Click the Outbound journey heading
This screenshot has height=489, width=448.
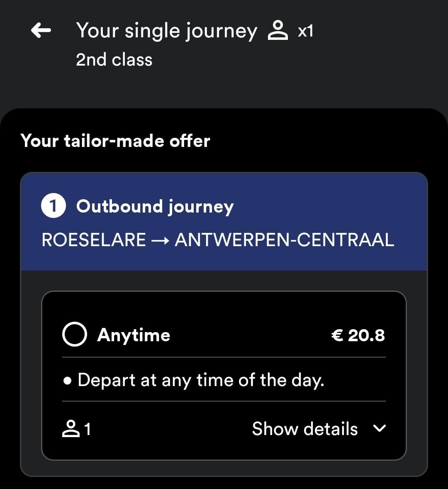point(155,206)
